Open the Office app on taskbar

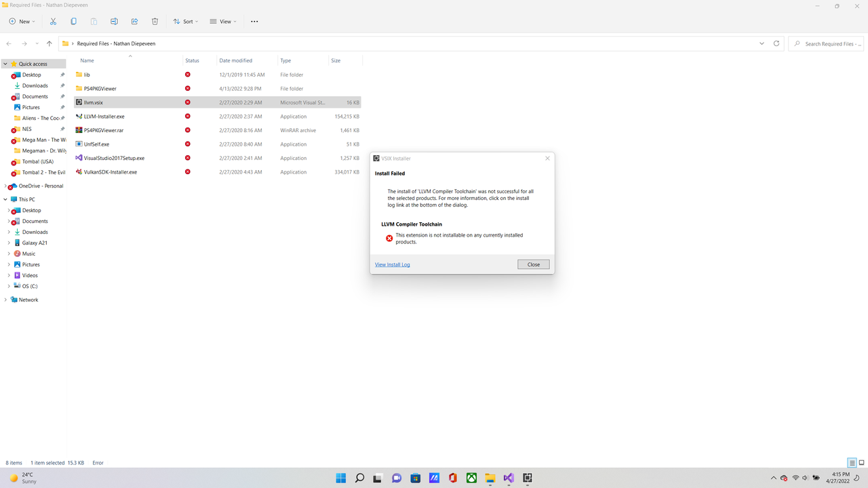point(453,478)
